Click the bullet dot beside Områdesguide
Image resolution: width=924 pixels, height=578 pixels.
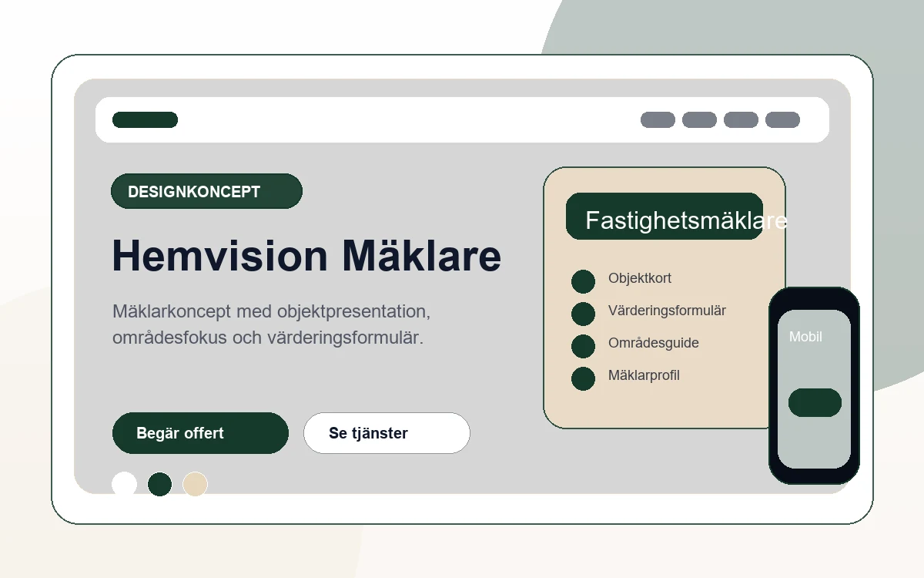click(x=583, y=346)
